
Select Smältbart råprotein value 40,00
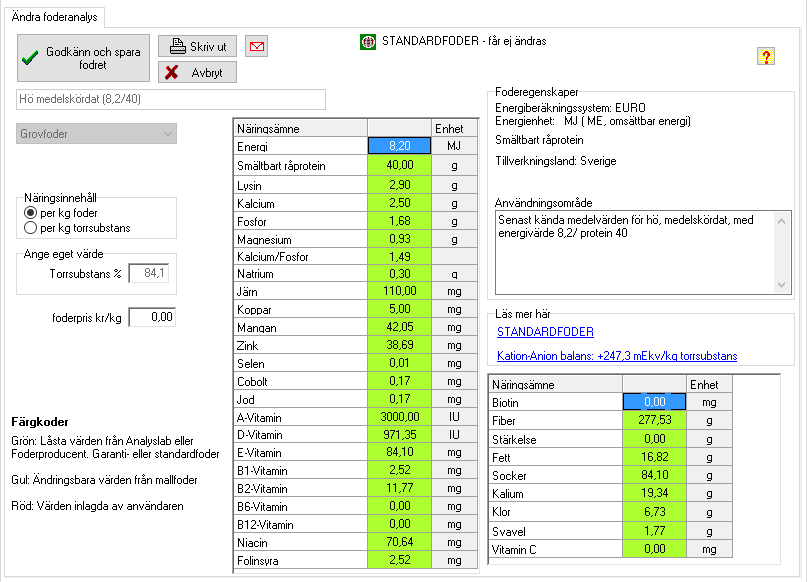tap(399, 165)
